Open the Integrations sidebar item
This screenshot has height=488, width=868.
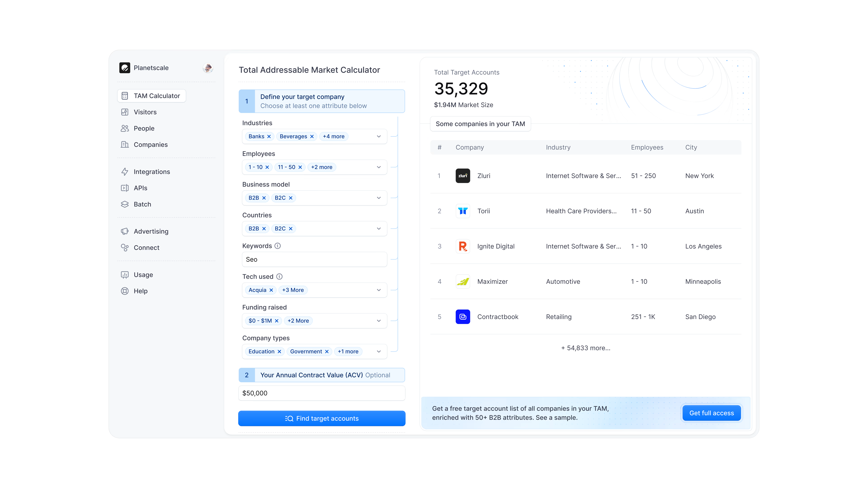(x=152, y=172)
